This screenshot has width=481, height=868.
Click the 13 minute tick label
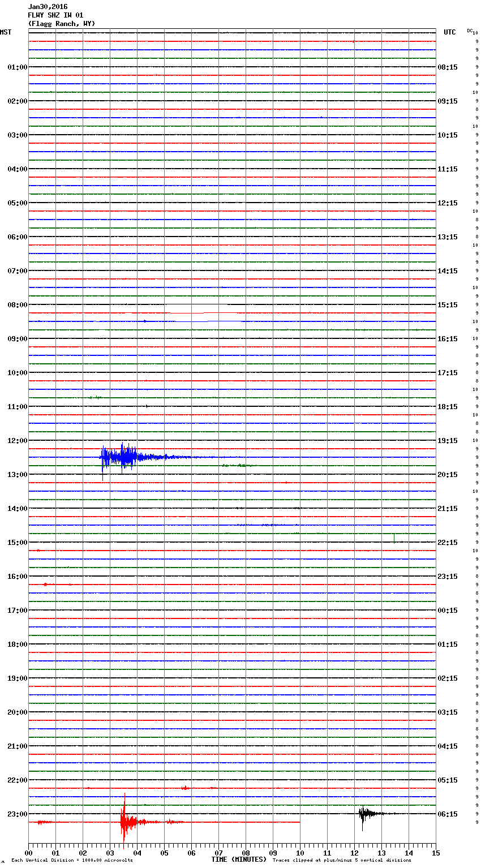tap(381, 853)
